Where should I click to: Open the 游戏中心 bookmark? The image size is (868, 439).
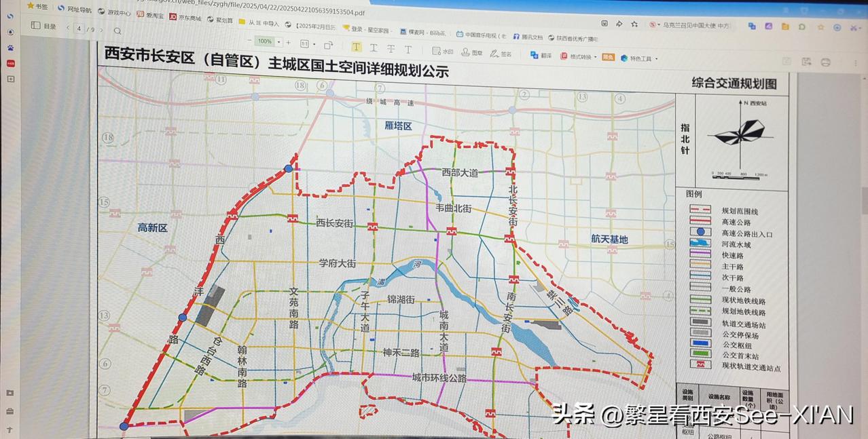pyautogui.click(x=115, y=12)
